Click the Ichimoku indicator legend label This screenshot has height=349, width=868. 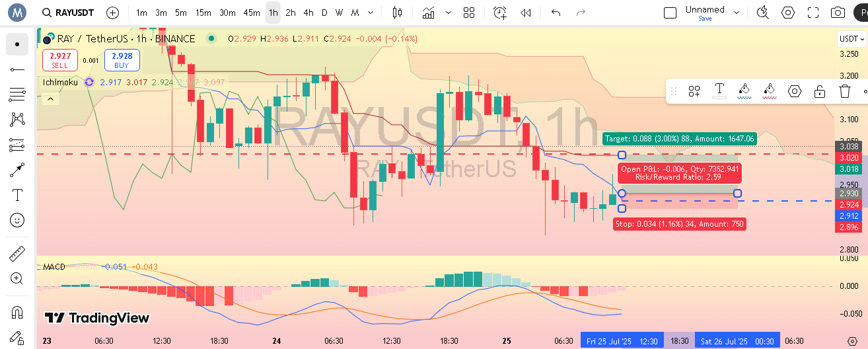tap(60, 82)
